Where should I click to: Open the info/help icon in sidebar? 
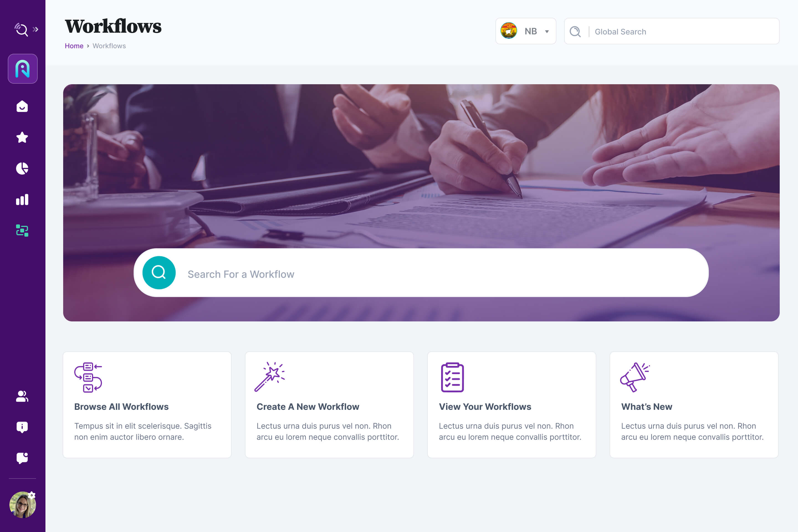tap(22, 427)
